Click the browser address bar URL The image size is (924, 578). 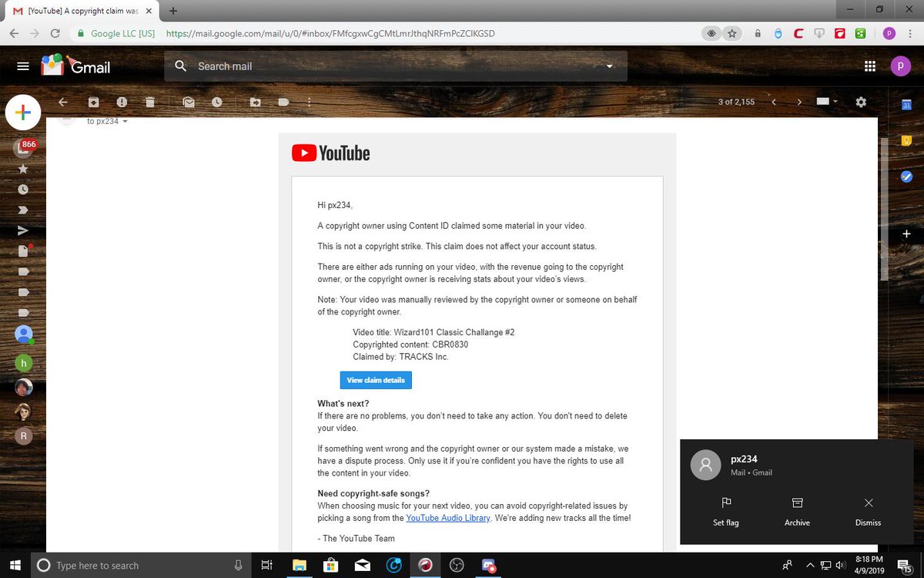click(x=330, y=33)
